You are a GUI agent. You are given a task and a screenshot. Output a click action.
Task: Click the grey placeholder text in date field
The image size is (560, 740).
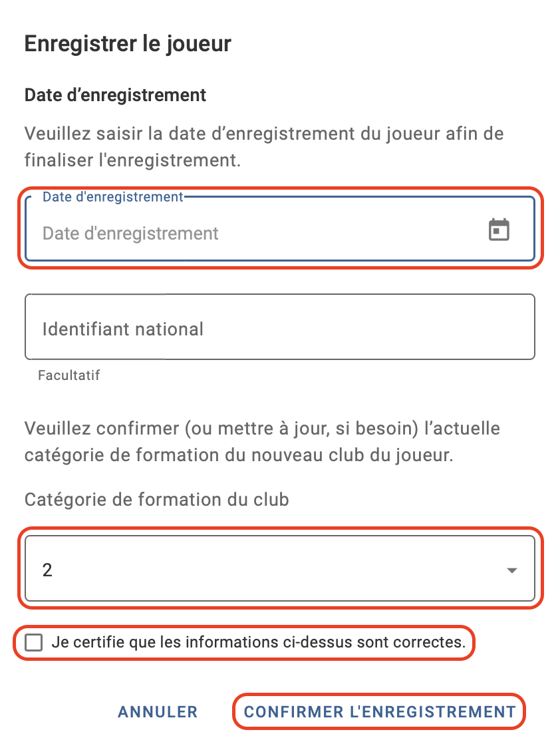(130, 233)
